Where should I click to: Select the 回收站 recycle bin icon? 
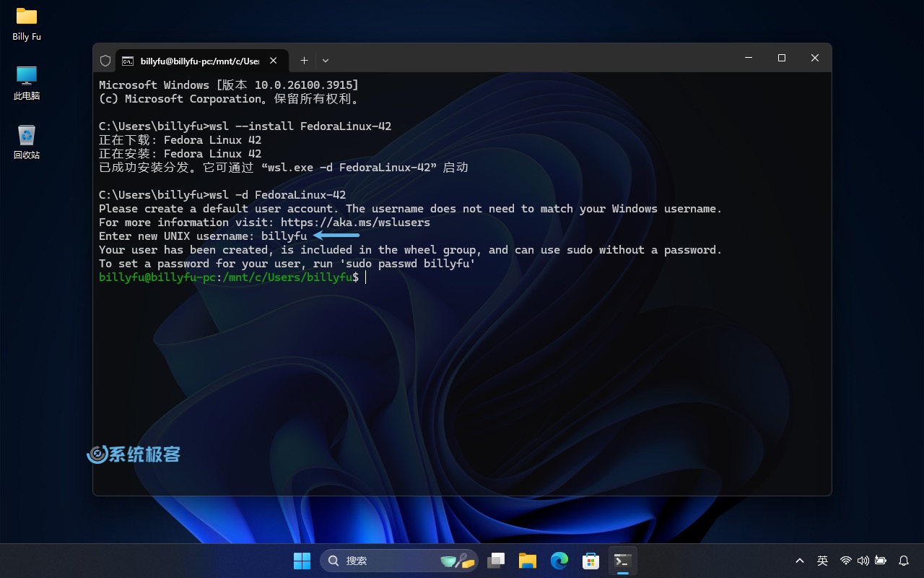[x=27, y=142]
